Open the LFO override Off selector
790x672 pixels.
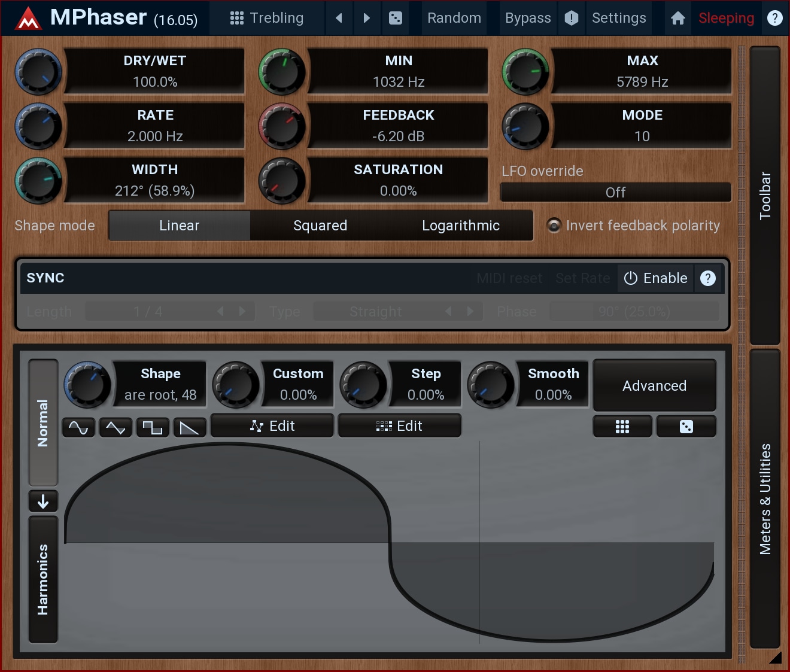[x=616, y=193]
